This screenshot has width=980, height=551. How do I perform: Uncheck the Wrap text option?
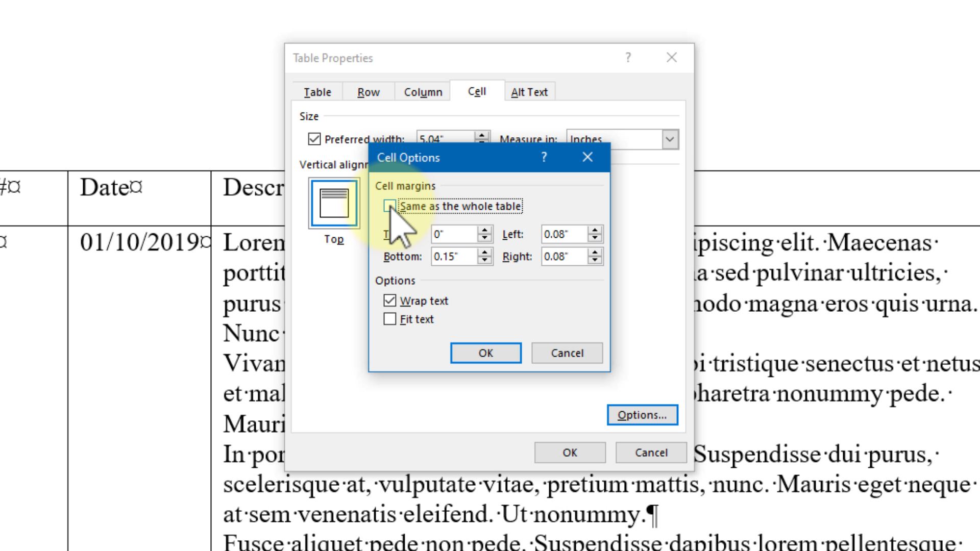coord(390,300)
